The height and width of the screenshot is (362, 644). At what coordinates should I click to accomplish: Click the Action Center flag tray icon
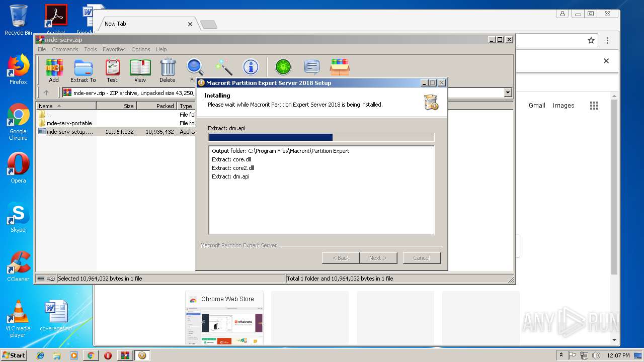pos(572,355)
